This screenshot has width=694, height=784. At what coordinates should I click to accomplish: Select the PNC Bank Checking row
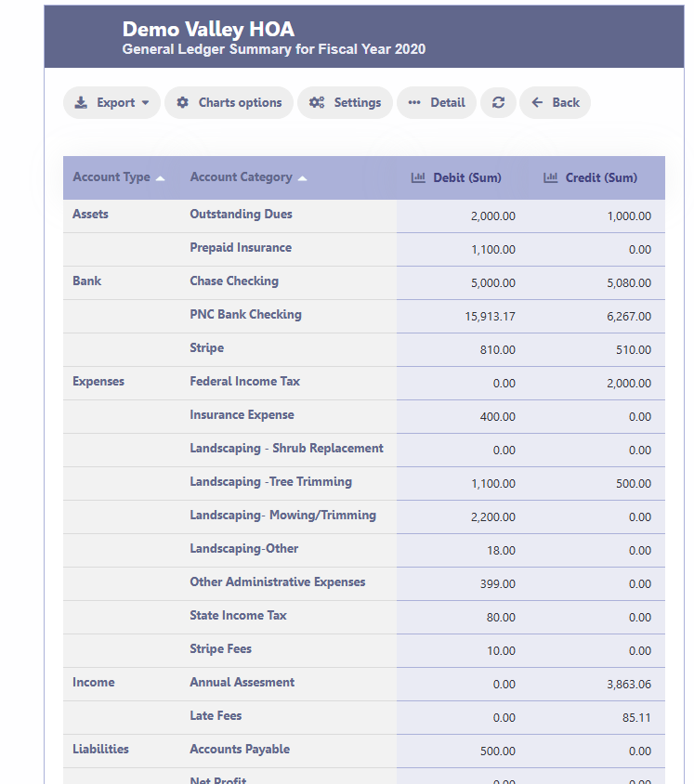245,315
